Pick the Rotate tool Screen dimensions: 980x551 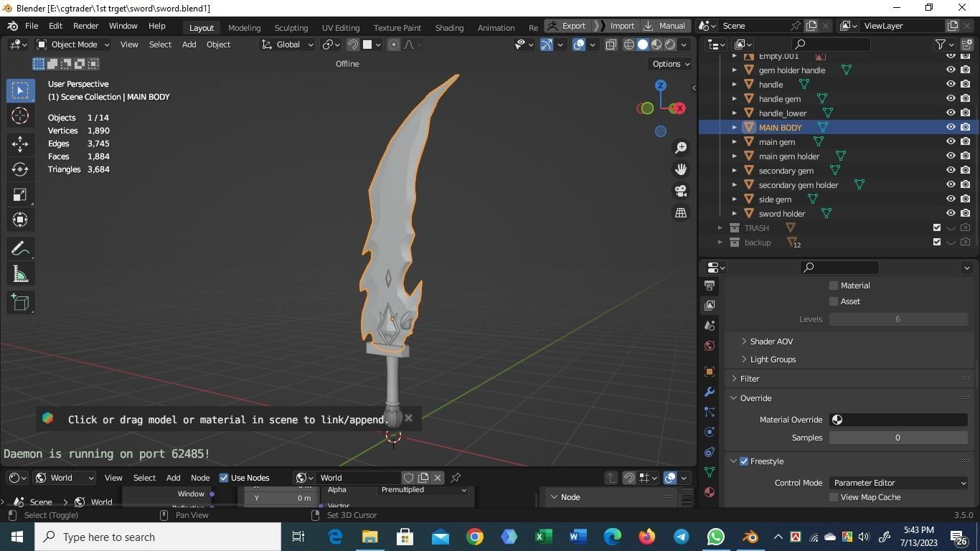pos(20,169)
